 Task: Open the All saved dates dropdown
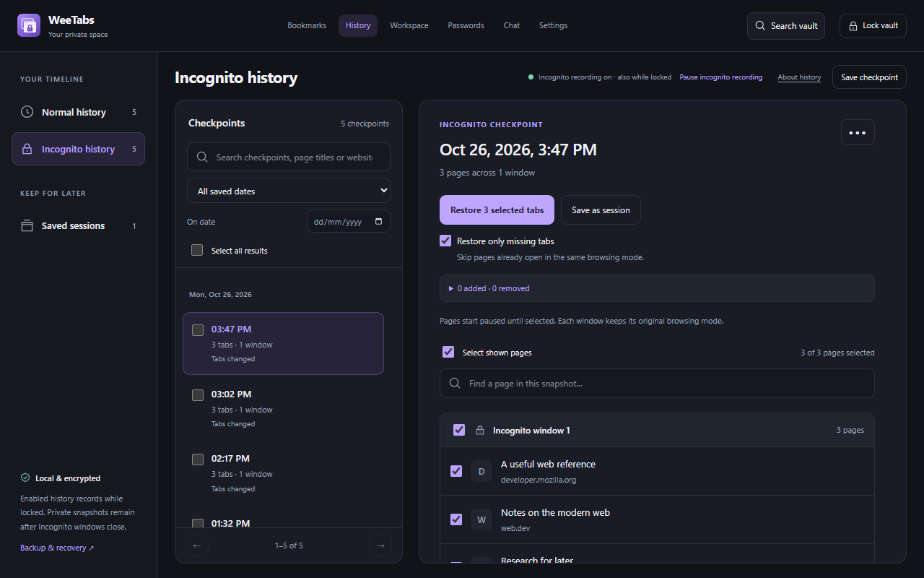(289, 191)
